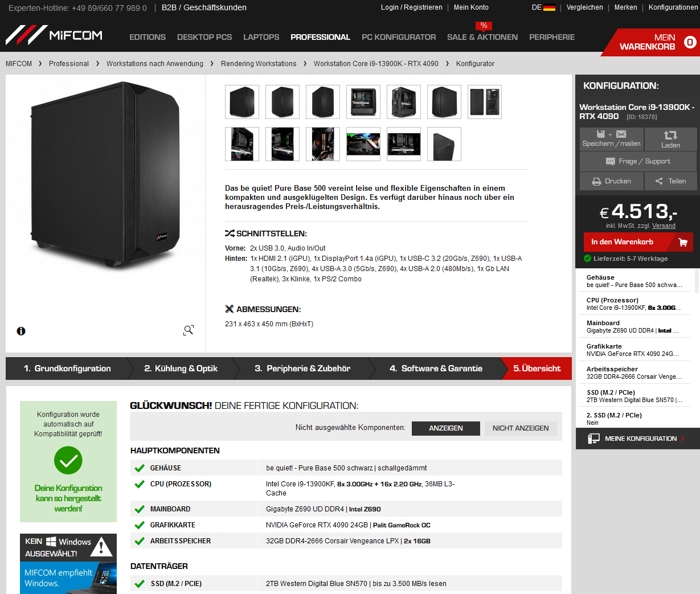Click green check next to CPU (PROZESSOR)
The width and height of the screenshot is (700, 594).
(x=140, y=484)
